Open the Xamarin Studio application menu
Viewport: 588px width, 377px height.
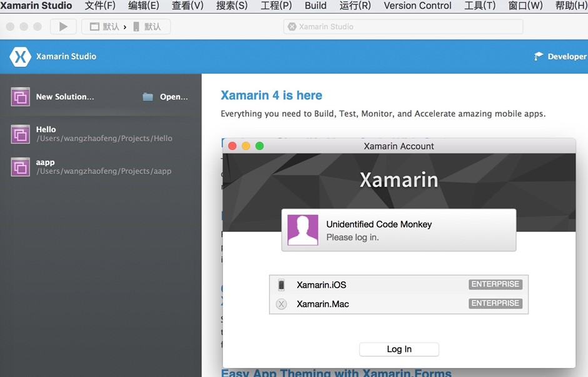coord(36,6)
